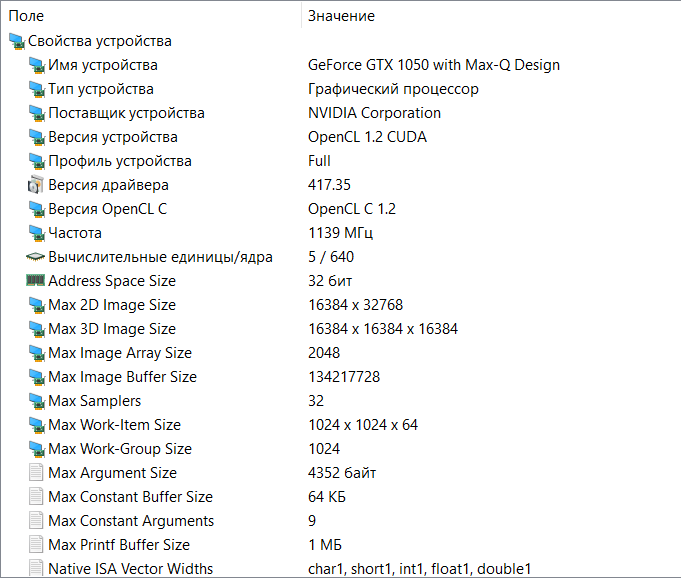Click icon beside Max 2D Image Size
The image size is (681, 578).
(x=36, y=305)
